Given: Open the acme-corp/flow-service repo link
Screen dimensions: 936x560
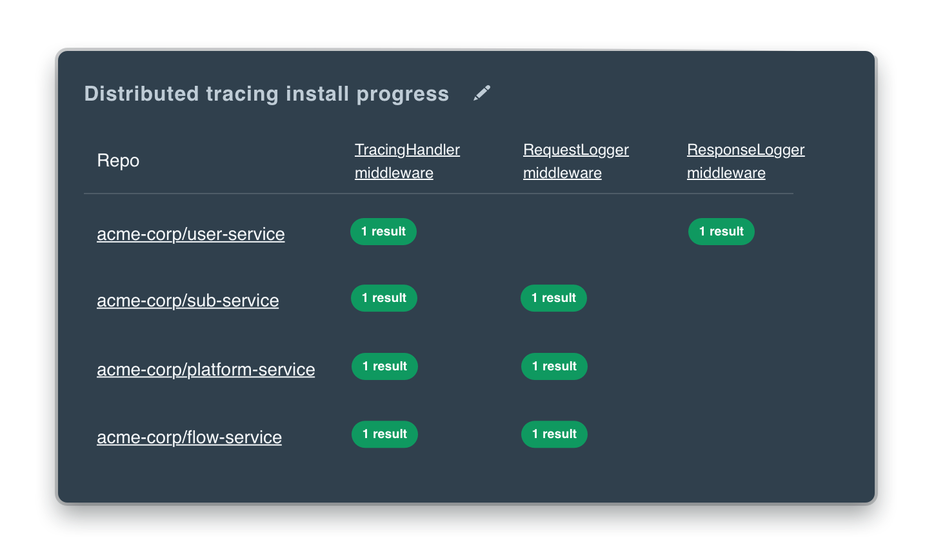Looking at the screenshot, I should (189, 437).
